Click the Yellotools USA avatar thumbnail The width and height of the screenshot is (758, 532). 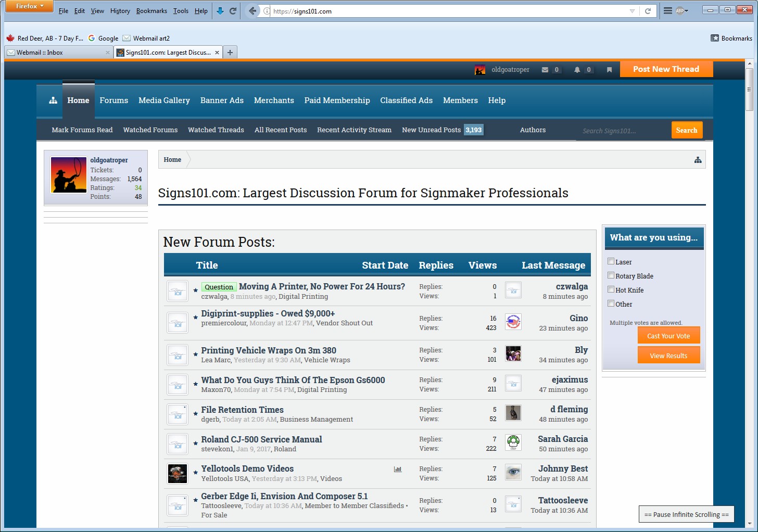178,474
